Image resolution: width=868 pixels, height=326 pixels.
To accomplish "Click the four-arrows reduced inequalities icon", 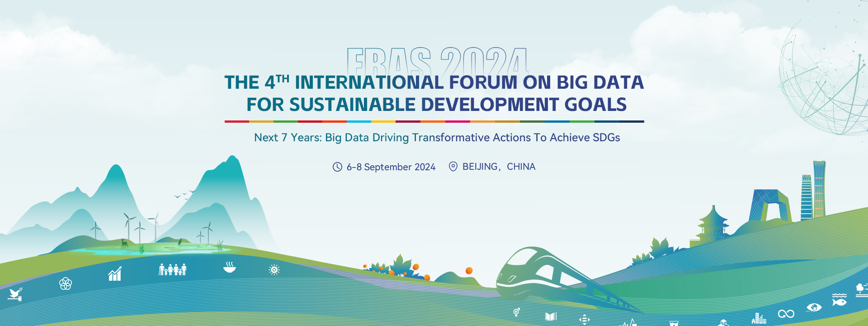I will pyautogui.click(x=585, y=320).
